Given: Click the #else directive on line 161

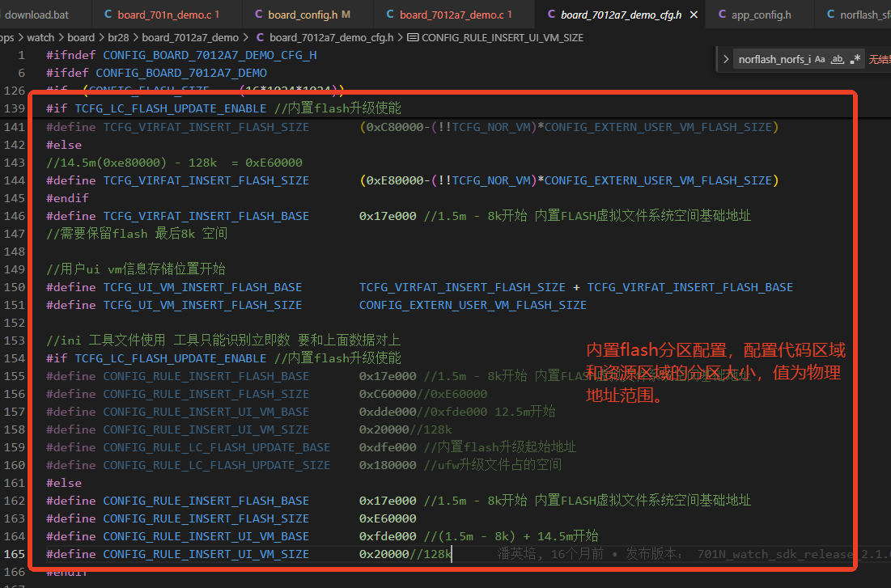Looking at the screenshot, I should pos(64,483).
